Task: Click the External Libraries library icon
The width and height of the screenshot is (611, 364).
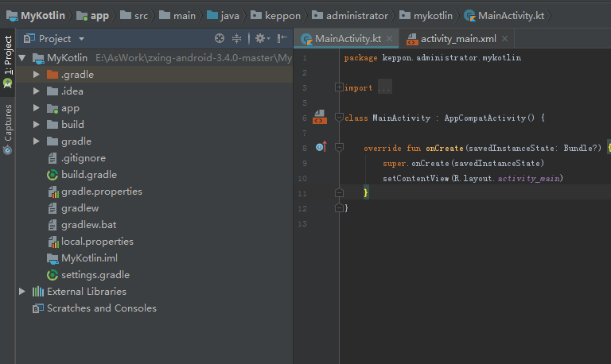Action: point(38,291)
